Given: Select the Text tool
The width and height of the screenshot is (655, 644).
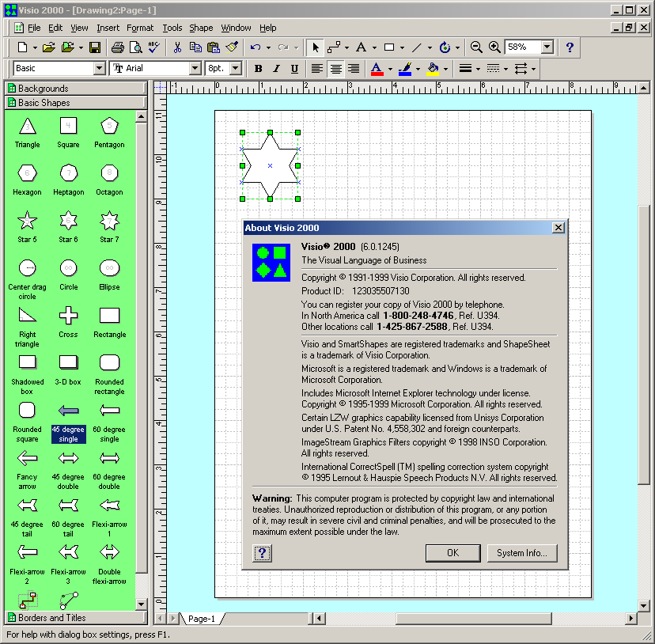Looking at the screenshot, I should click(361, 47).
